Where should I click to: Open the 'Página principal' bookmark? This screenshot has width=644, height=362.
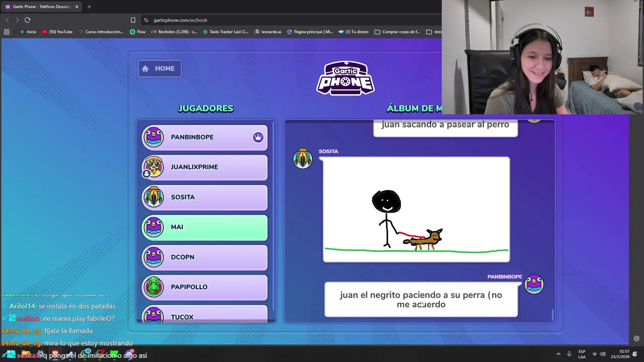tap(310, 32)
